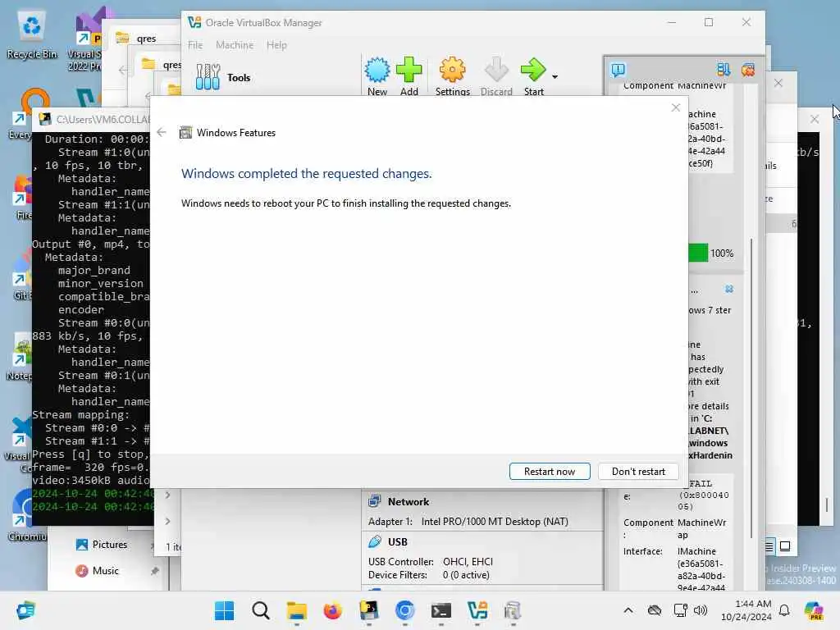Switch to details view icon in Explorer window
840x630 pixels.
click(x=769, y=546)
